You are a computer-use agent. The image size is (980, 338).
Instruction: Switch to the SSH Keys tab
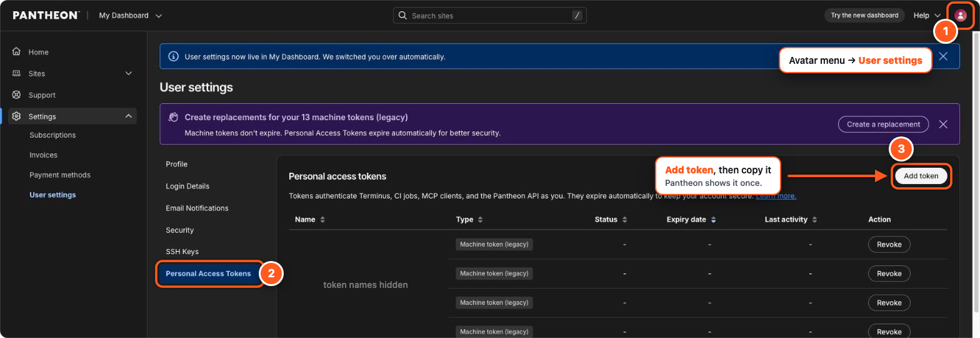tap(182, 252)
